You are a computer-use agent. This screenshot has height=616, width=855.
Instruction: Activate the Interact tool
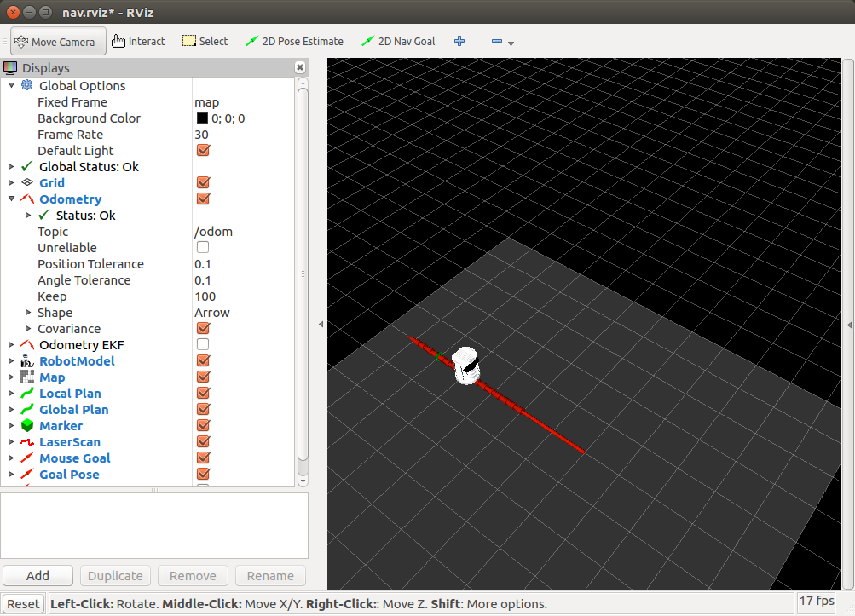click(138, 40)
